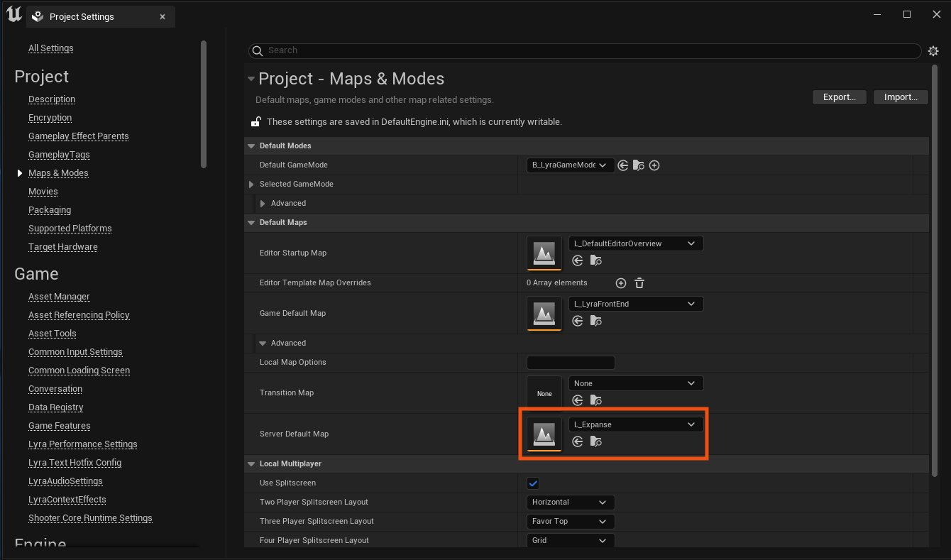Browse to Editor Startup Map in Content Browser
951x560 pixels.
[x=595, y=260]
